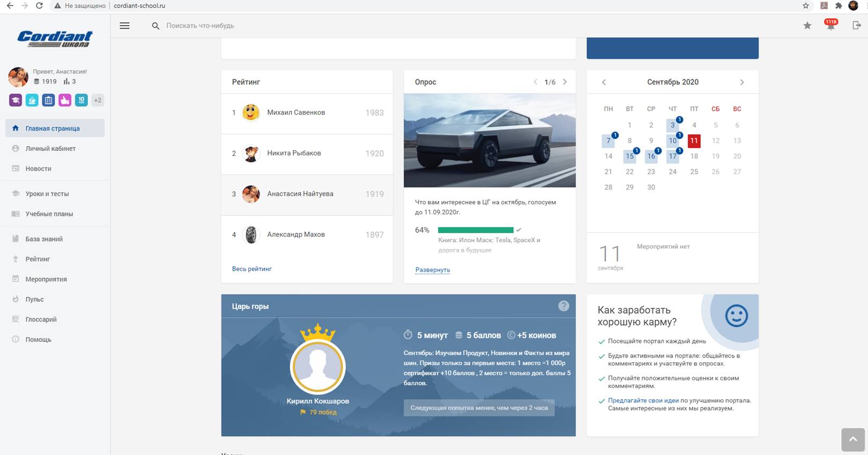
Task: Click the Предлагайте свои идеи link
Action: [x=643, y=400]
